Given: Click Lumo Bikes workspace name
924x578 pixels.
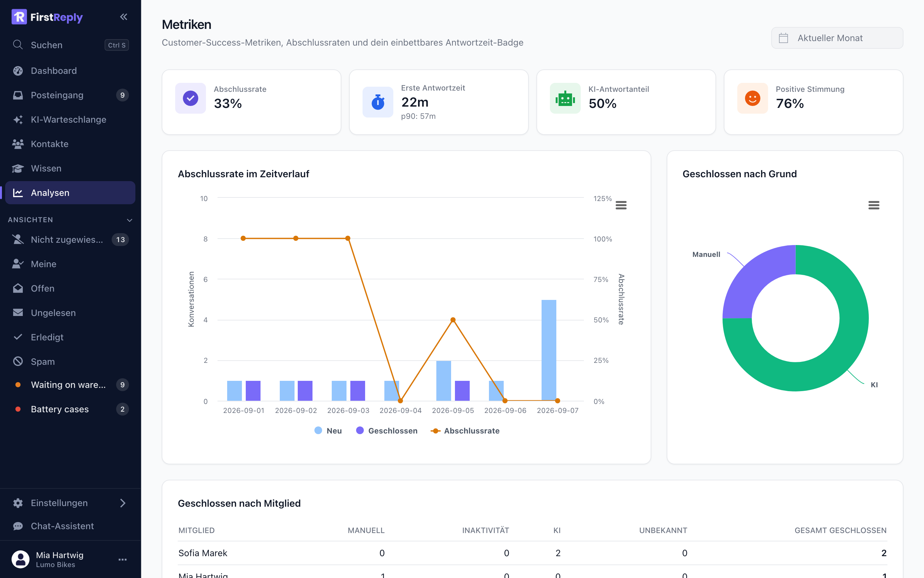Looking at the screenshot, I should point(56,565).
